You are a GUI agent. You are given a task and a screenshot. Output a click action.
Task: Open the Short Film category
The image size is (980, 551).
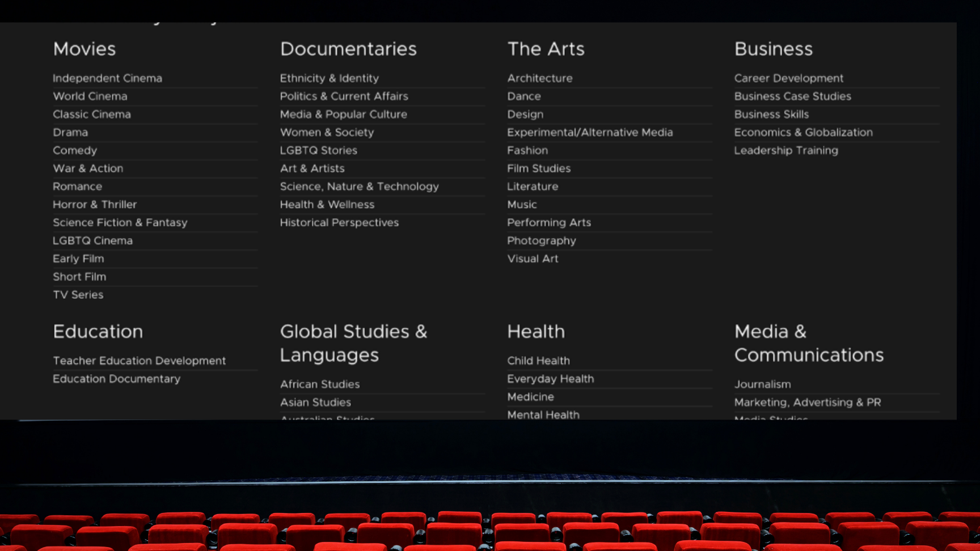(79, 277)
